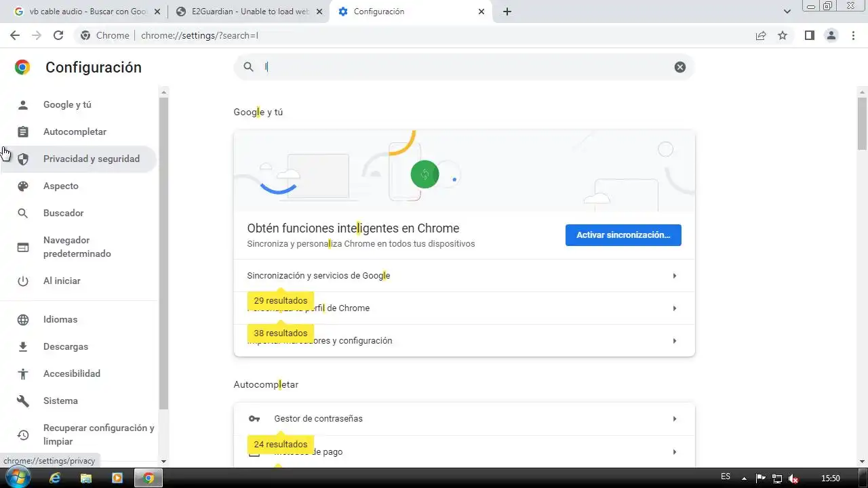Focus the settings search field
Screen dimensions: 868x488
pos(465,66)
